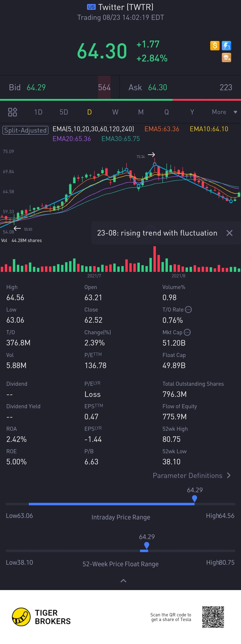Viewport: 241px width, 644px height.
Task: Select the M monthly chart tab
Action: click(141, 112)
